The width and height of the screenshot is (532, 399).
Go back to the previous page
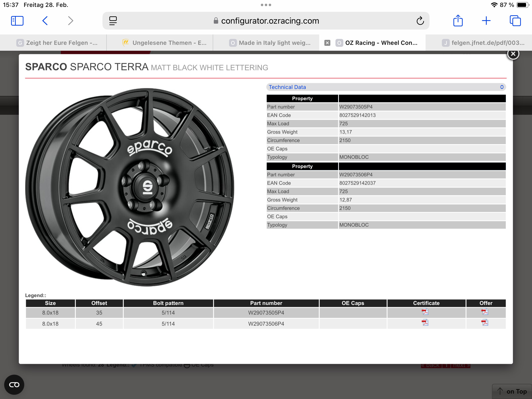(x=45, y=21)
